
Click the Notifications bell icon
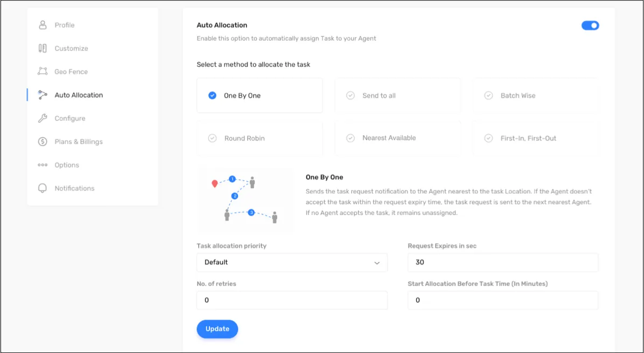tap(43, 188)
